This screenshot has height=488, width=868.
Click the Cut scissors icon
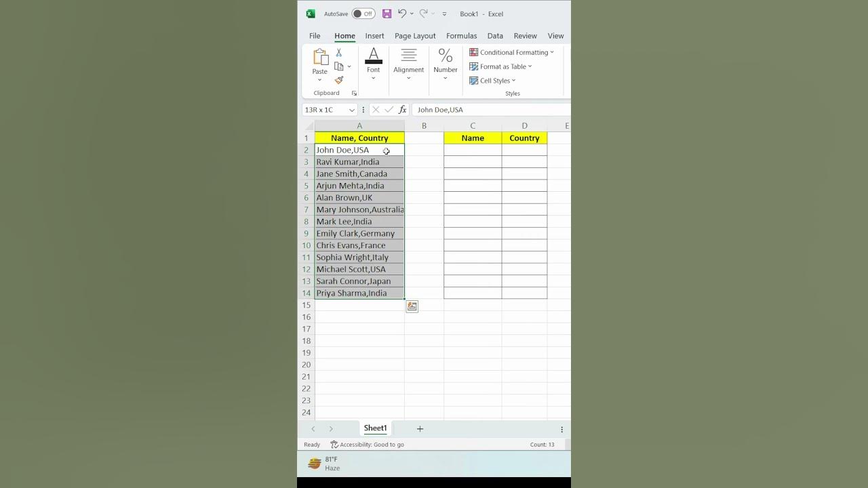pyautogui.click(x=339, y=53)
